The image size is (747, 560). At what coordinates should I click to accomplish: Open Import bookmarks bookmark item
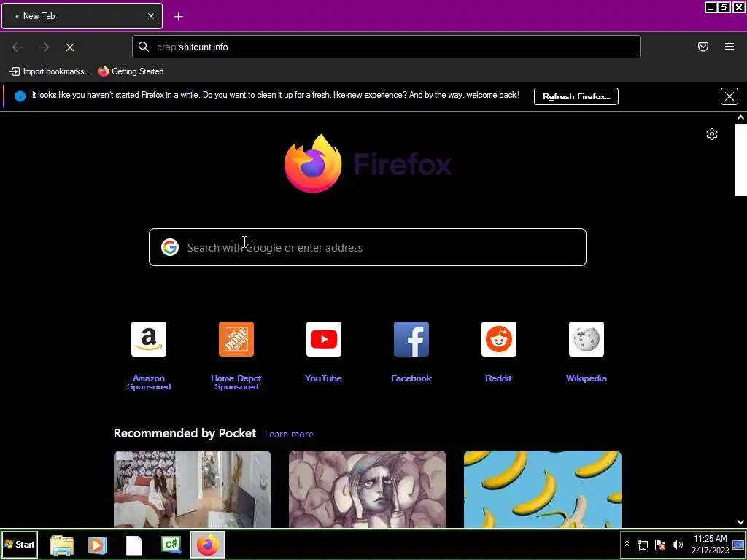pyautogui.click(x=50, y=71)
